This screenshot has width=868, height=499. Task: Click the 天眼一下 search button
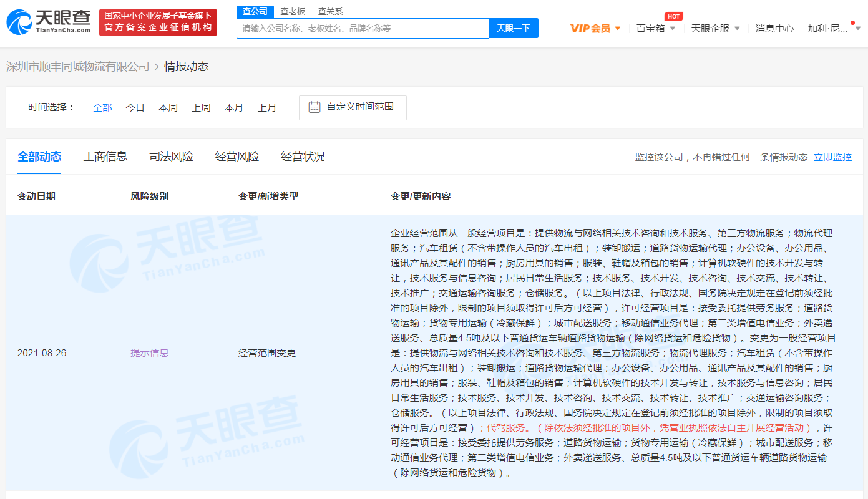513,28
